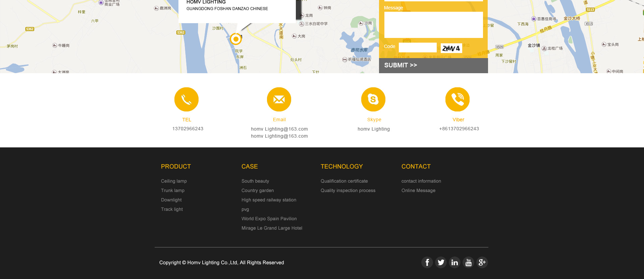Open the PRODUCT footer heading
Image resolution: width=644 pixels, height=279 pixels.
(176, 167)
